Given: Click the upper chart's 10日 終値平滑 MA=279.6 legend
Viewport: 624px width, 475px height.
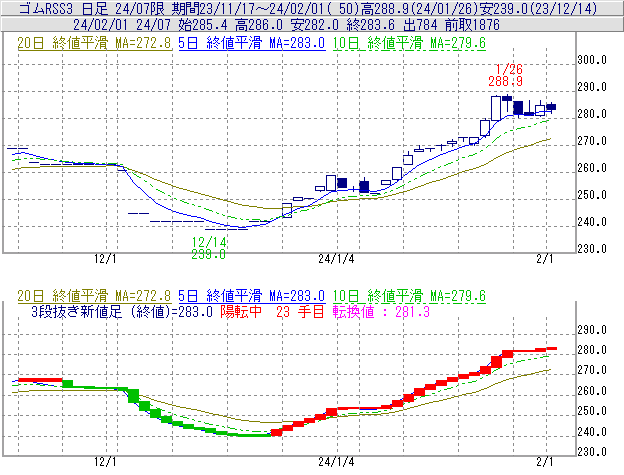Looking at the screenshot, I should pos(409,43).
